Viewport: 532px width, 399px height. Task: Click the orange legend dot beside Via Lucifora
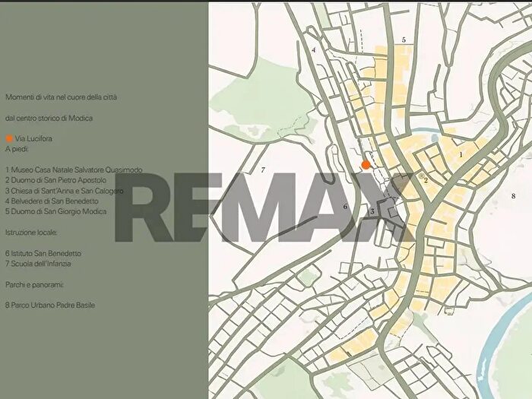[x=9, y=138]
